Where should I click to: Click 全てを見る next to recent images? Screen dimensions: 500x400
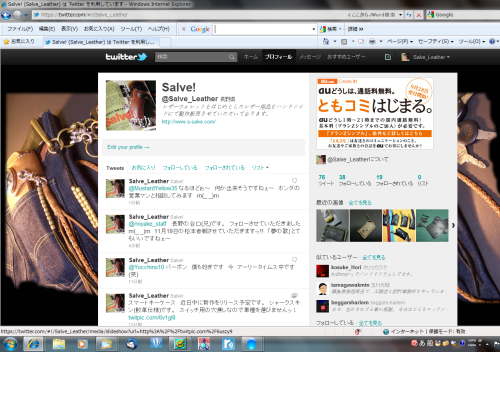pyautogui.click(x=360, y=203)
